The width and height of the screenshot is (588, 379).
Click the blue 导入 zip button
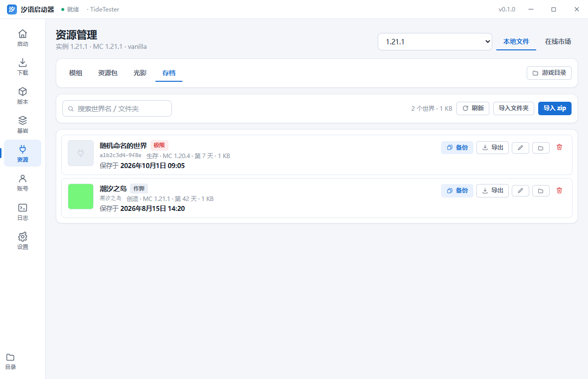point(555,108)
